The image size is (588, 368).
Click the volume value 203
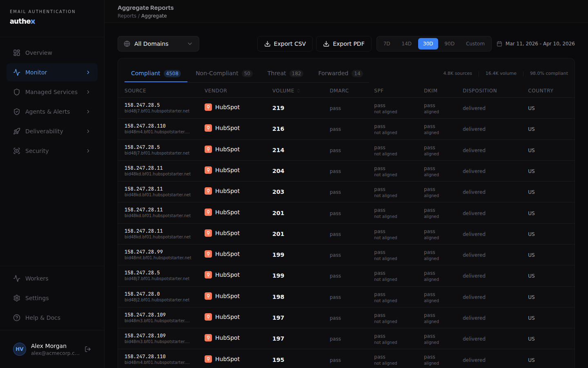pyautogui.click(x=278, y=192)
